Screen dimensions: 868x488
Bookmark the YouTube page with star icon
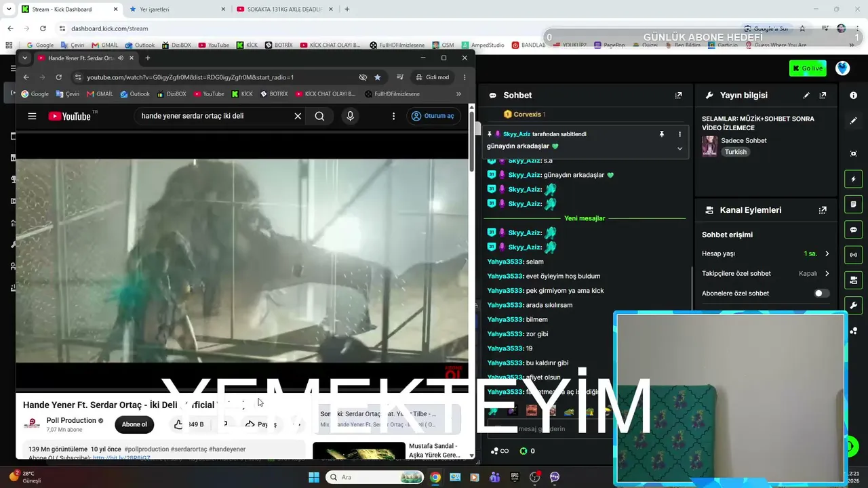click(378, 77)
